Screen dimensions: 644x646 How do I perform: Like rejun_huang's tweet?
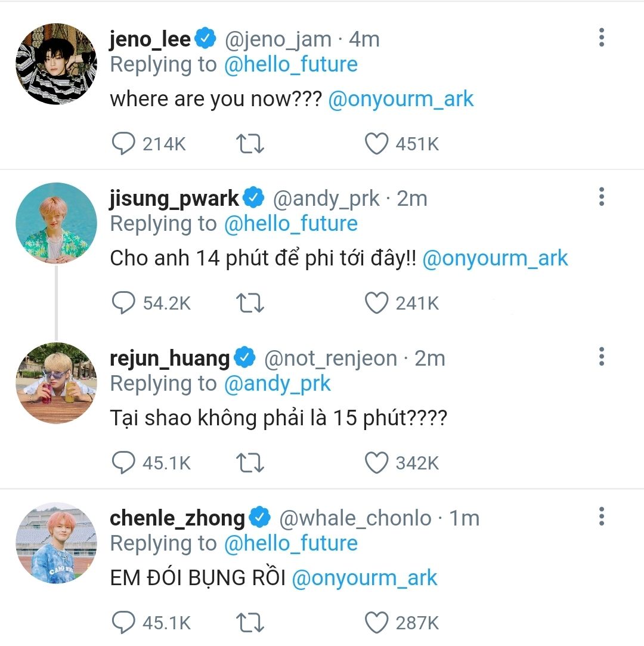coord(376,463)
